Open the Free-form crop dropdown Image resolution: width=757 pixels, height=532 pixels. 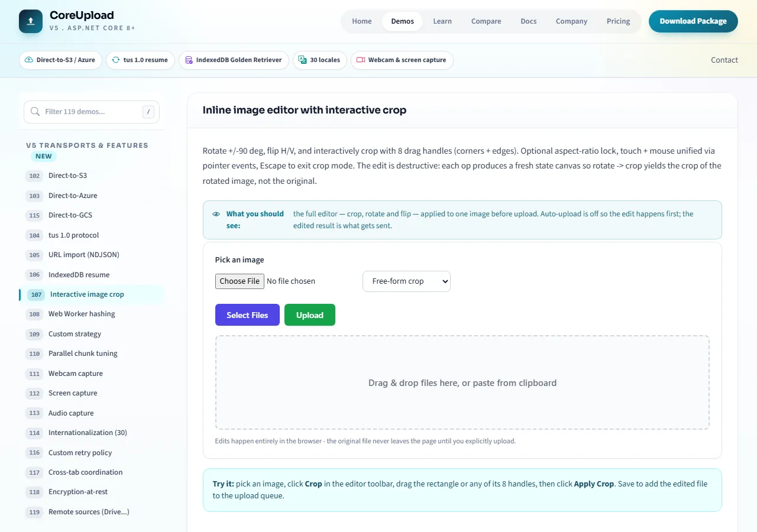(x=406, y=281)
